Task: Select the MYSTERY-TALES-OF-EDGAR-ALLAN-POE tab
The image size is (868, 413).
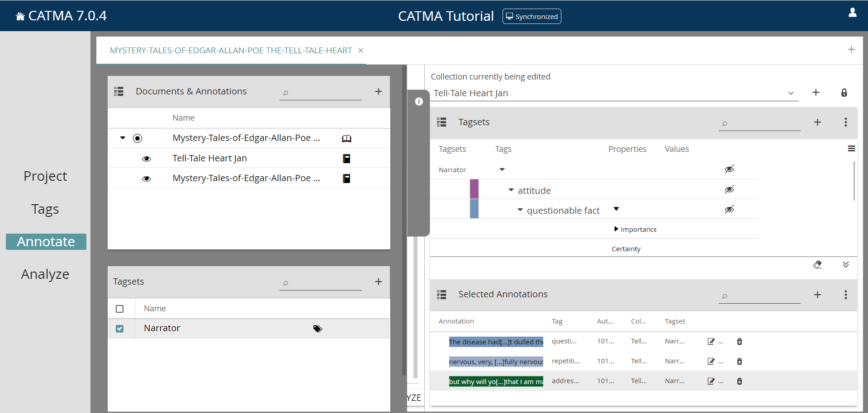Action: (x=231, y=51)
